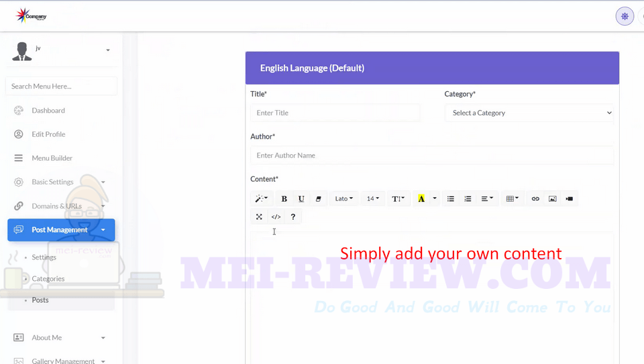Toggle fullscreen editor mode
The width and height of the screenshot is (644, 364).
point(259,217)
